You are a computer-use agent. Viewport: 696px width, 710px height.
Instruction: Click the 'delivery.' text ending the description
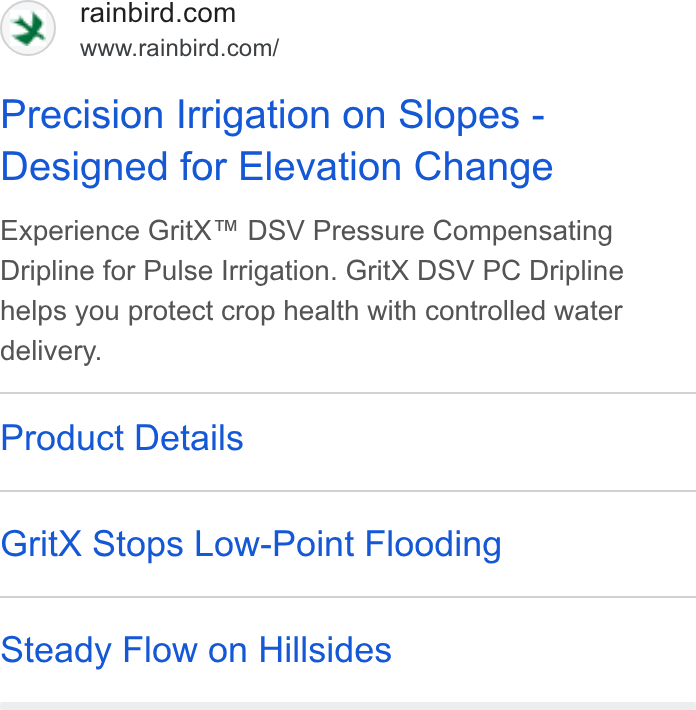click(51, 351)
